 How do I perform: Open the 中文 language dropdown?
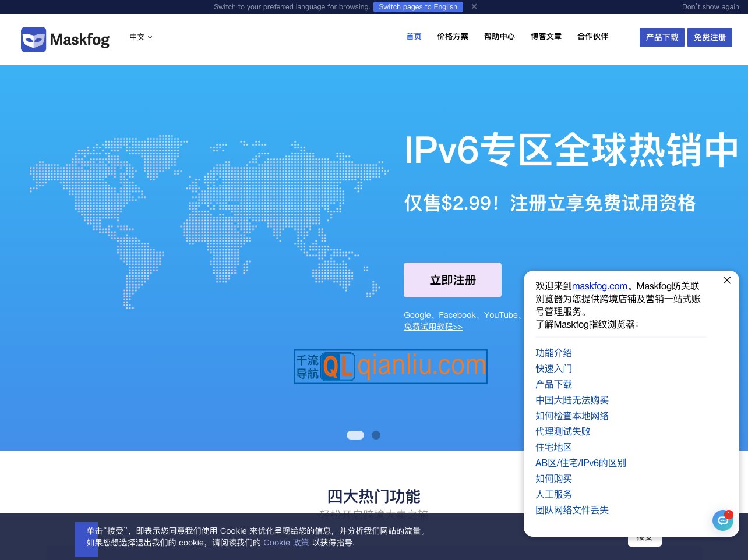(140, 37)
